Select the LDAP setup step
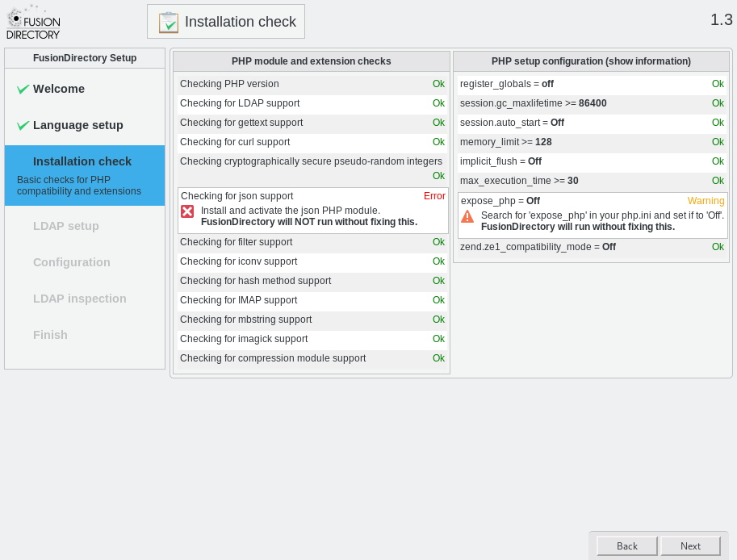 pyautogui.click(x=66, y=226)
